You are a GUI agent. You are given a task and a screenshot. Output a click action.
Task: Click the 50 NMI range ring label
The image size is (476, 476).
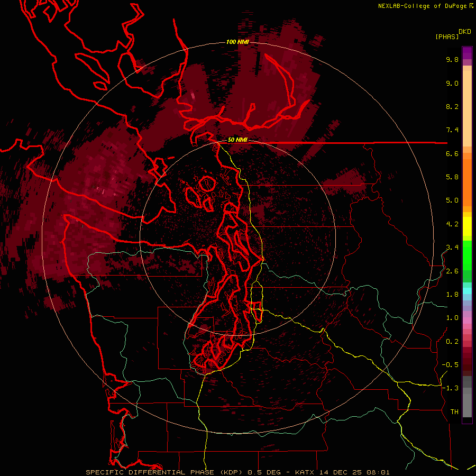pyautogui.click(x=237, y=140)
